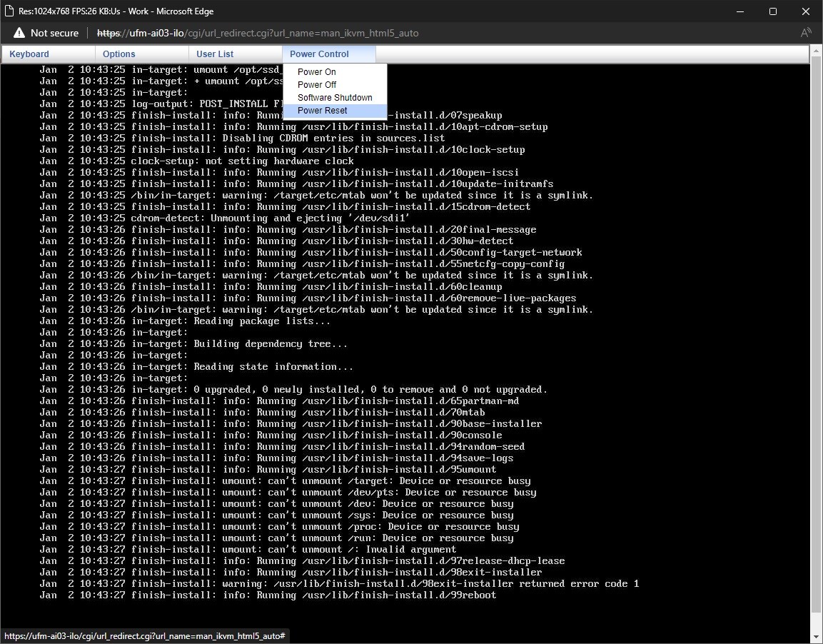Screen dimensions: 823x644
Task: Open the Keyboard menu
Action: [29, 54]
